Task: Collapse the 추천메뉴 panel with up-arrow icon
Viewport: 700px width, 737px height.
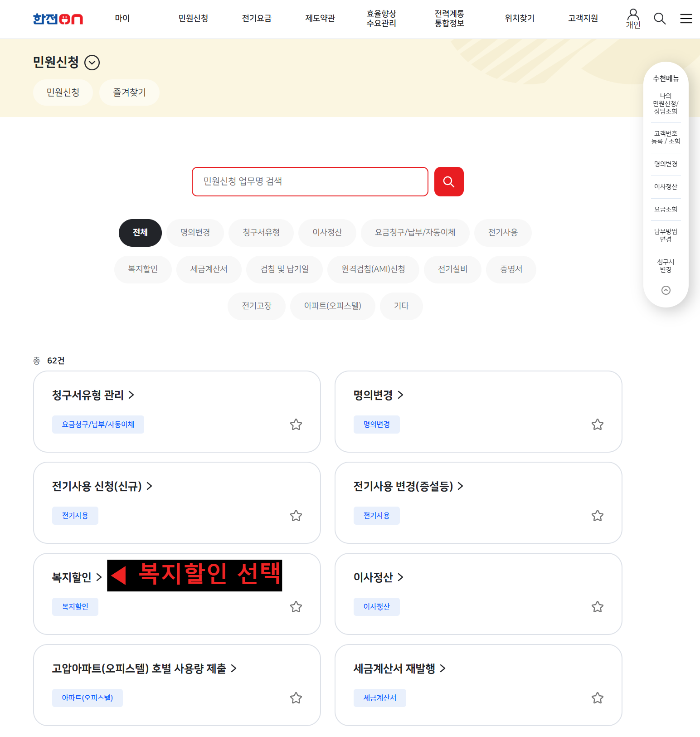Action: click(666, 290)
